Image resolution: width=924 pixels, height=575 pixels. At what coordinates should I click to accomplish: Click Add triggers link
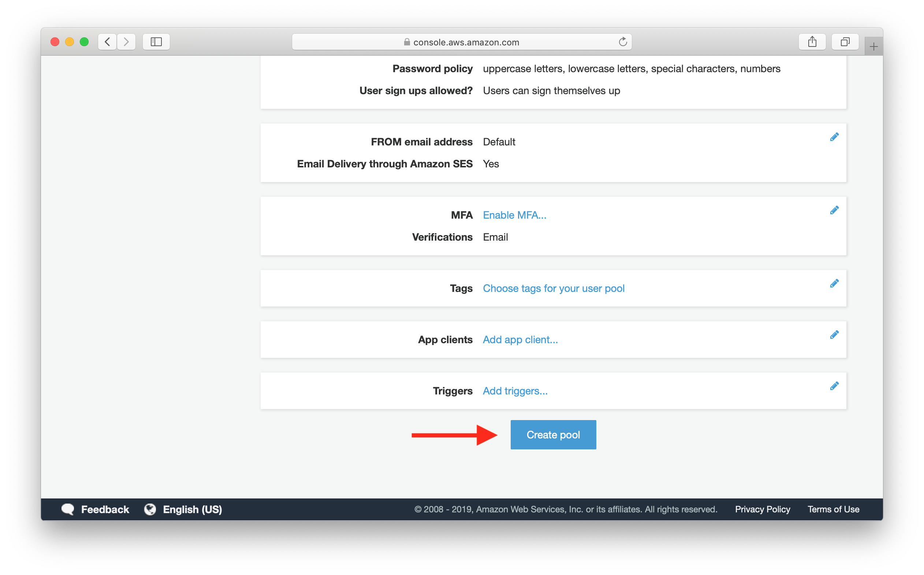pos(515,390)
